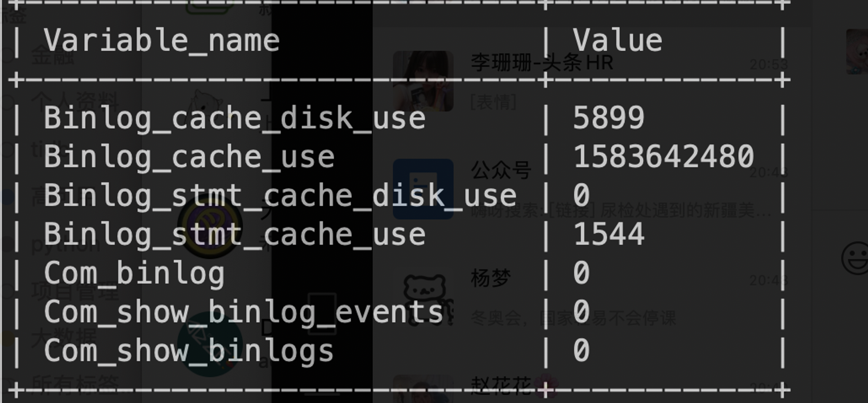Click the Variable_name column header text
868x403 pixels.
(161, 41)
